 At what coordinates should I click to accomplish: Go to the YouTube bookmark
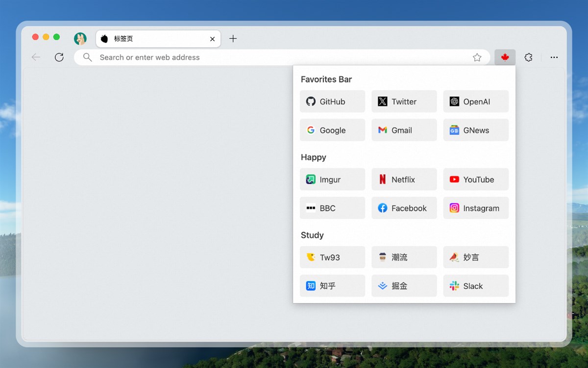476,180
